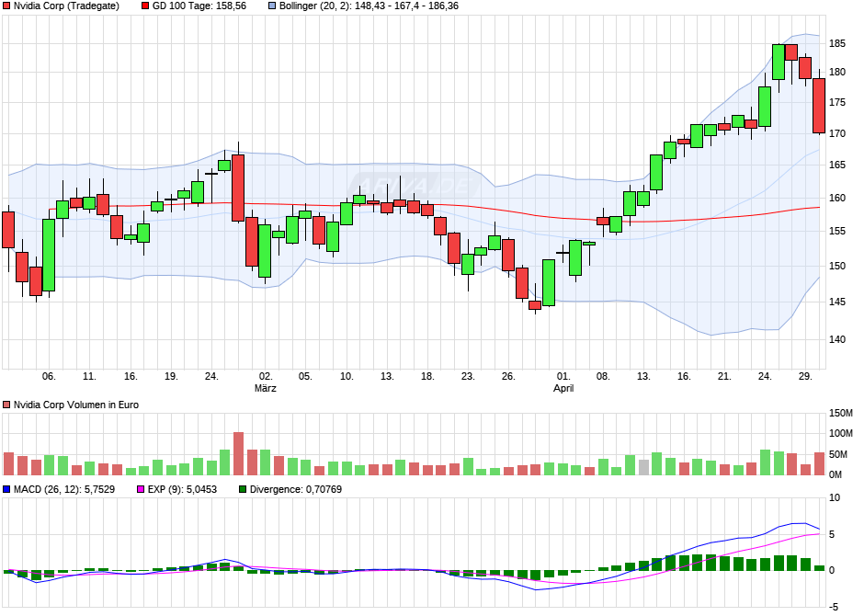Screen dimensions: 864x616
Task: Click the ARIVA.DE watermark in chart center
Action: point(414,185)
